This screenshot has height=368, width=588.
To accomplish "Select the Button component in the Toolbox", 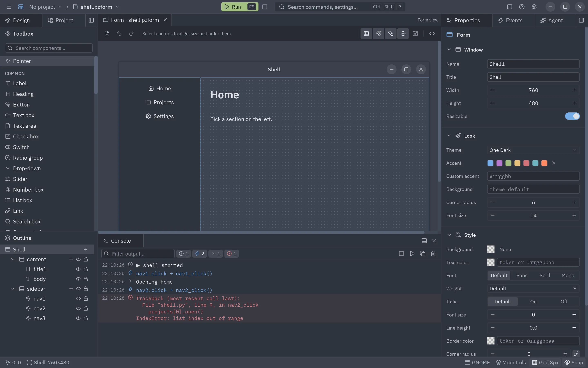I will [x=47, y=105].
